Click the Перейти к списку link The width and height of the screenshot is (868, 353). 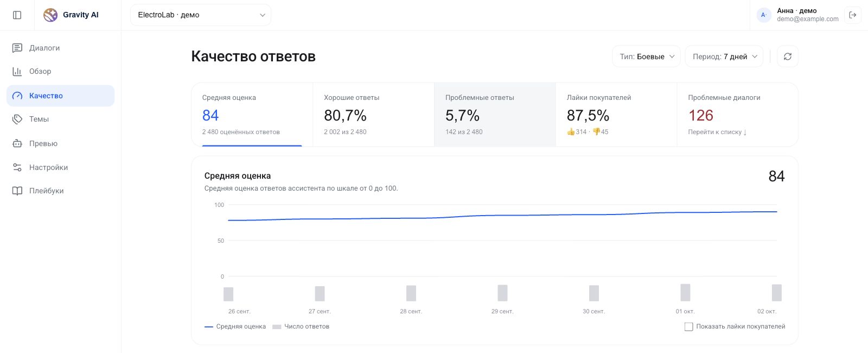click(x=717, y=132)
